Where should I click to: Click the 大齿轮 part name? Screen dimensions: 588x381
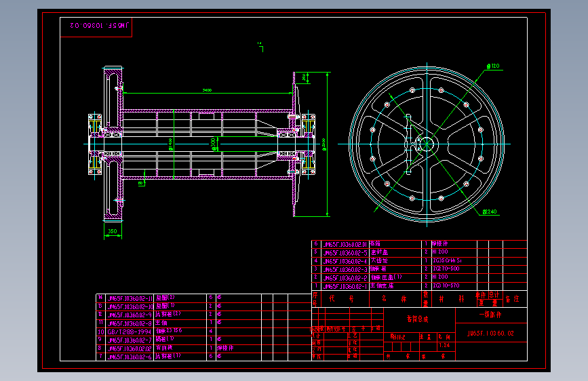click(x=379, y=260)
